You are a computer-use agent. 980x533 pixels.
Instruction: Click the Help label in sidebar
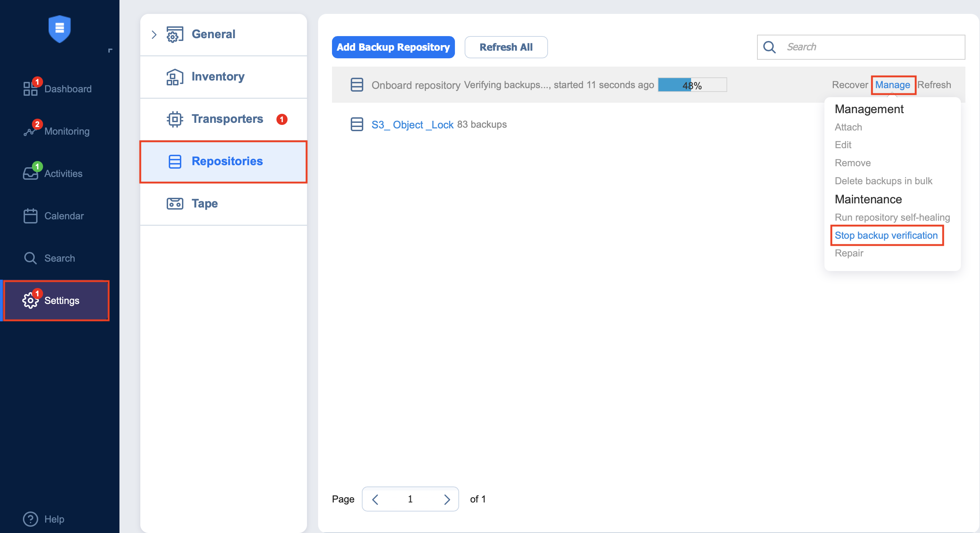(55, 519)
